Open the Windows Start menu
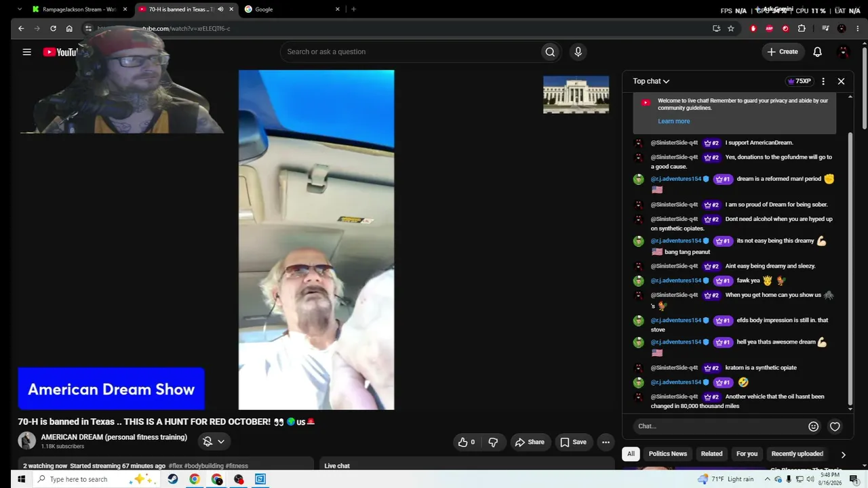This screenshot has height=488, width=868. [21, 479]
